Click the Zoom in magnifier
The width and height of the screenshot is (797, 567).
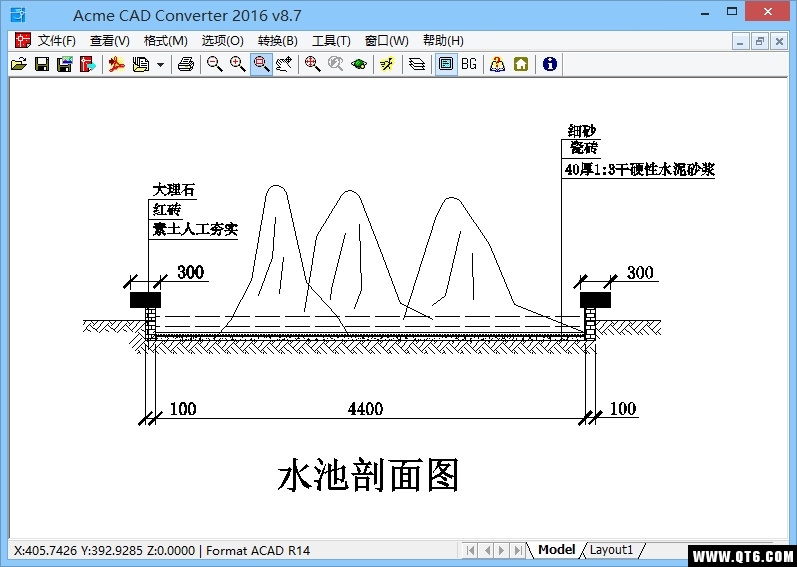pos(238,64)
